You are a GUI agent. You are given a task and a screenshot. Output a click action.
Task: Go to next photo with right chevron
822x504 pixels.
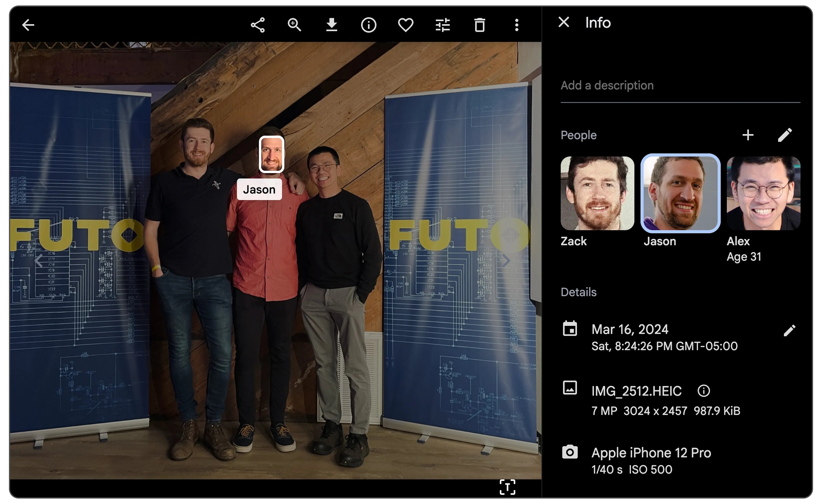506,261
